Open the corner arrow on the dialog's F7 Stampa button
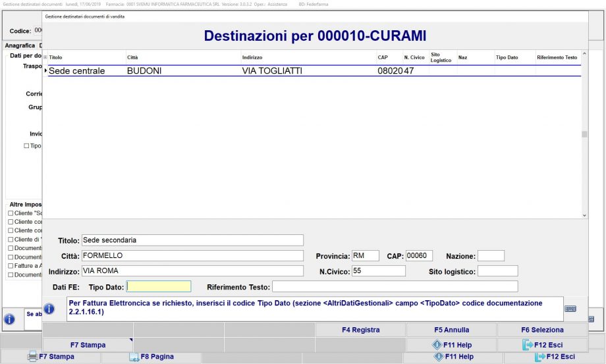The image size is (606, 364). pos(130,340)
